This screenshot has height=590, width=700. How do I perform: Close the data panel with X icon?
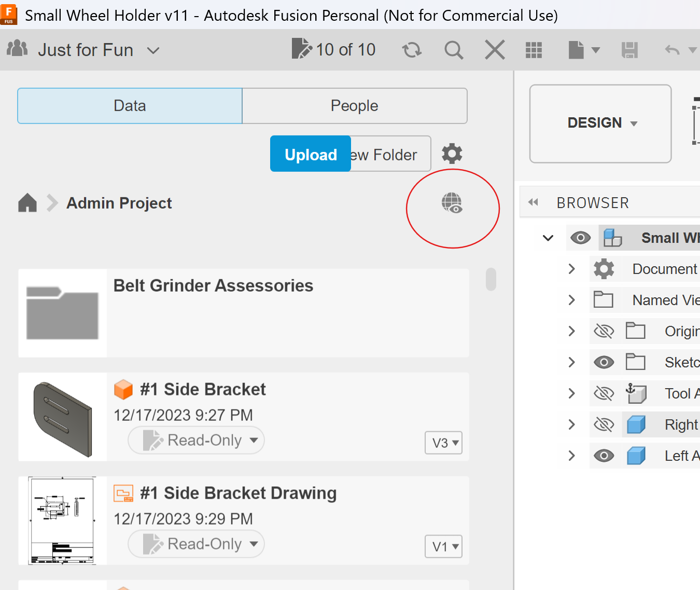point(495,50)
